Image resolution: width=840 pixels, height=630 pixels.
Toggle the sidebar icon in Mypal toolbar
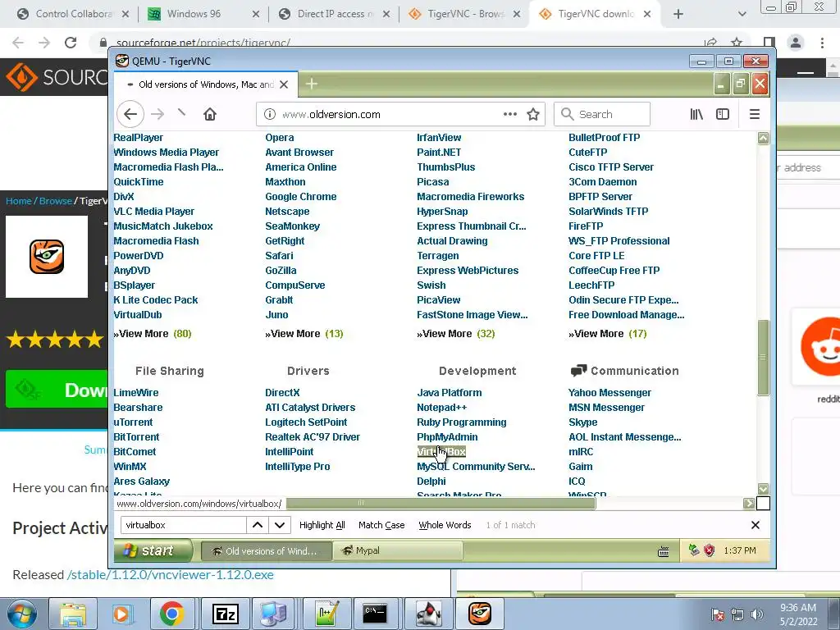click(x=723, y=114)
